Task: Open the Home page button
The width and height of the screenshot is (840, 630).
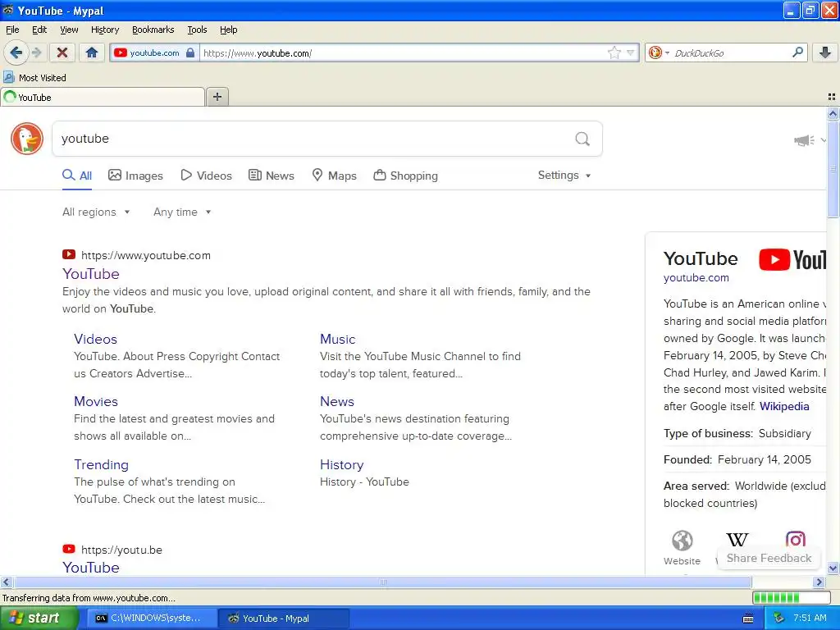Action: (x=92, y=52)
